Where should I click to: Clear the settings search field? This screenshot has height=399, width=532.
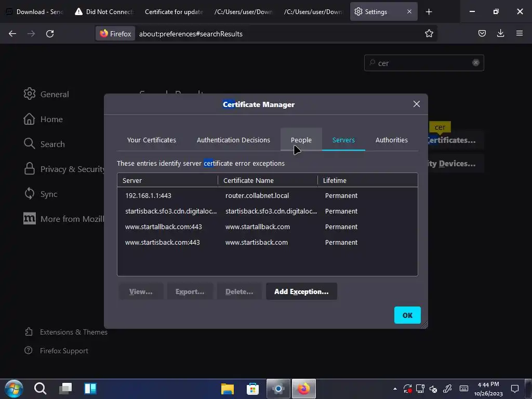(476, 63)
